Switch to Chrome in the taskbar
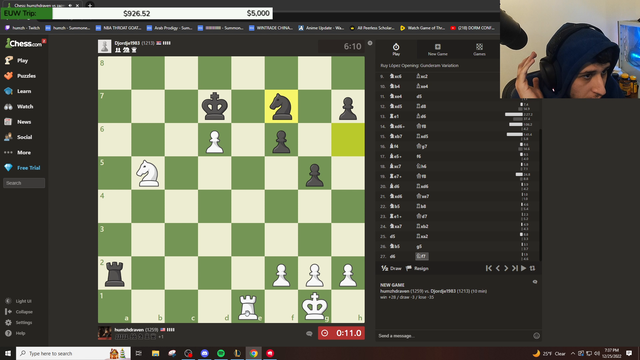This screenshot has width=640, height=360. (254, 353)
